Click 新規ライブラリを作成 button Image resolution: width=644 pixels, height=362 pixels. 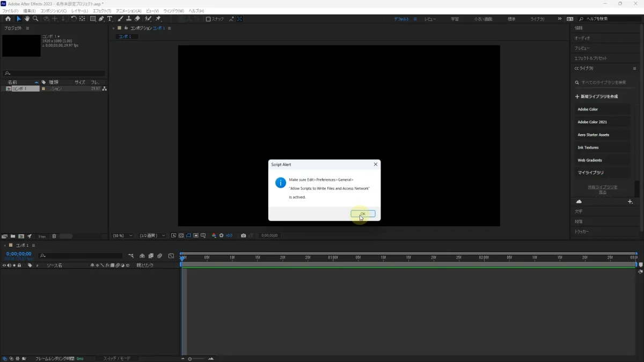tap(597, 97)
